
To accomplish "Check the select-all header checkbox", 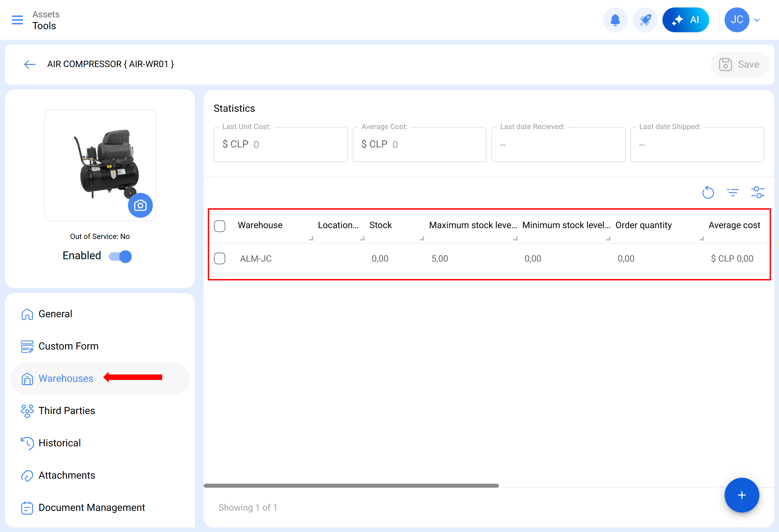I will [220, 226].
